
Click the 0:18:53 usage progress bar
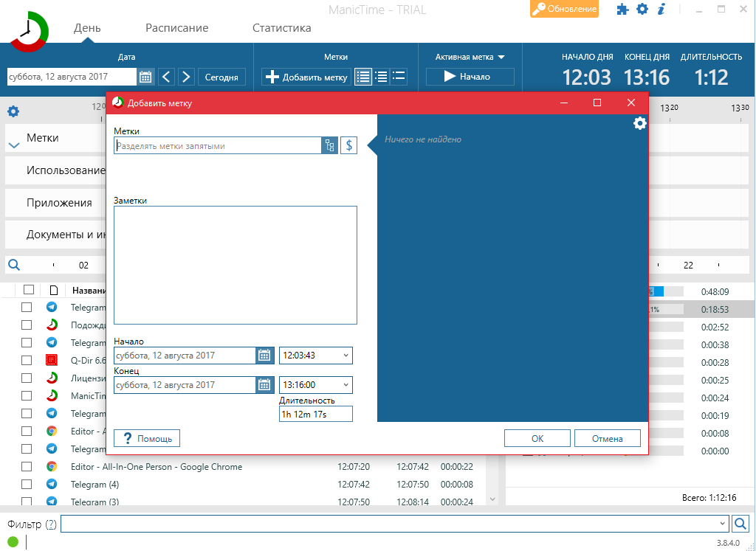pyautogui.click(x=665, y=309)
